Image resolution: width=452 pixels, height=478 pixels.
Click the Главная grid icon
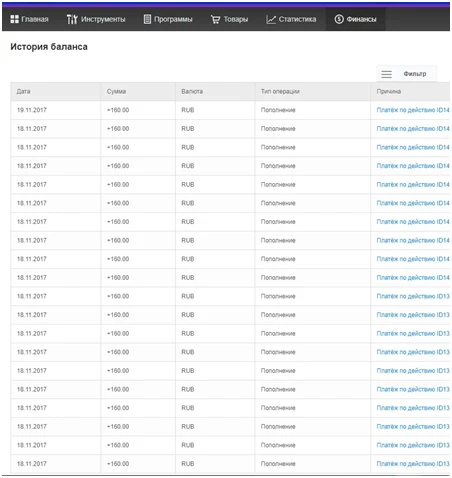coord(14,19)
